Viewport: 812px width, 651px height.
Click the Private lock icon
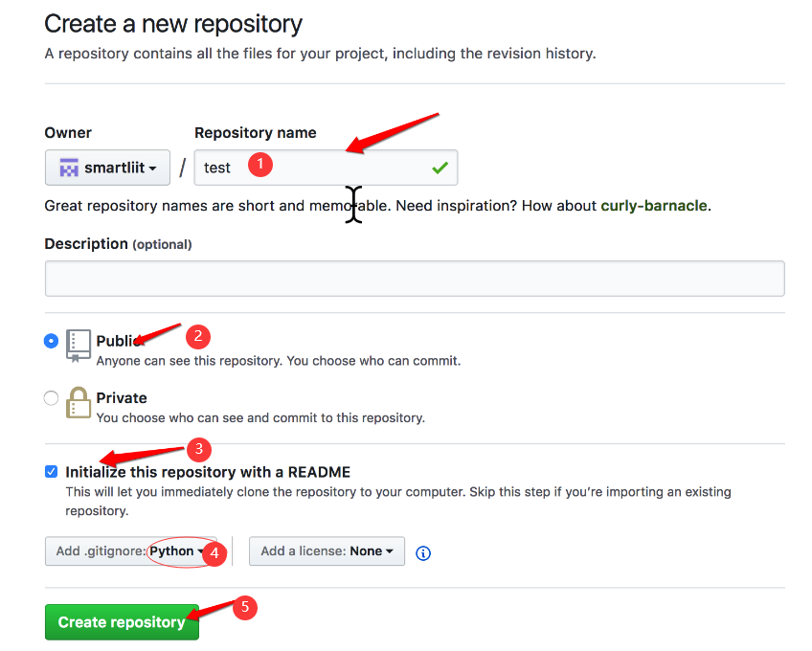(79, 402)
